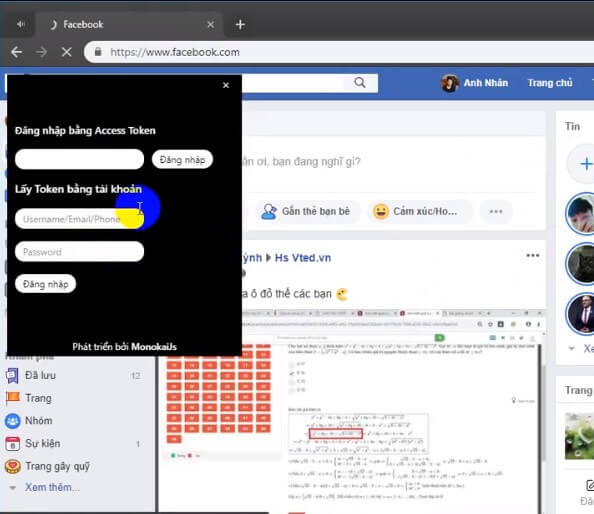Stop page loading with the X button
Viewport: 594px width, 514px height.
pyautogui.click(x=66, y=52)
